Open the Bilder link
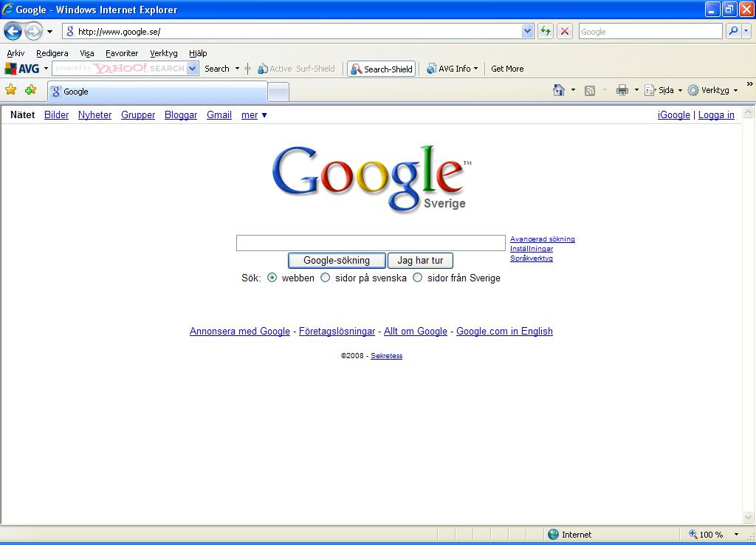The width and height of the screenshot is (756, 545). click(x=56, y=114)
